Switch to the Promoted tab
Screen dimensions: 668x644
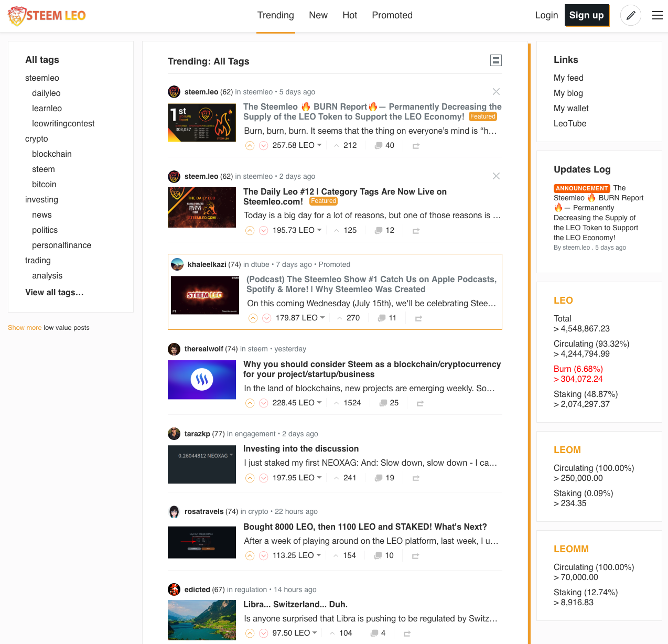point(392,16)
